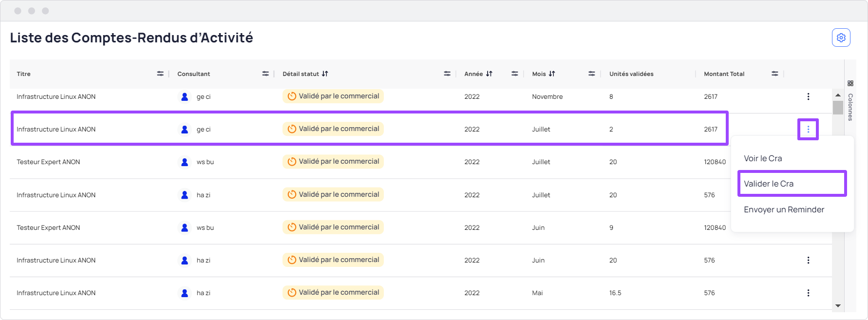Click the Titre column header
This screenshot has width=868, height=320.
(x=23, y=74)
